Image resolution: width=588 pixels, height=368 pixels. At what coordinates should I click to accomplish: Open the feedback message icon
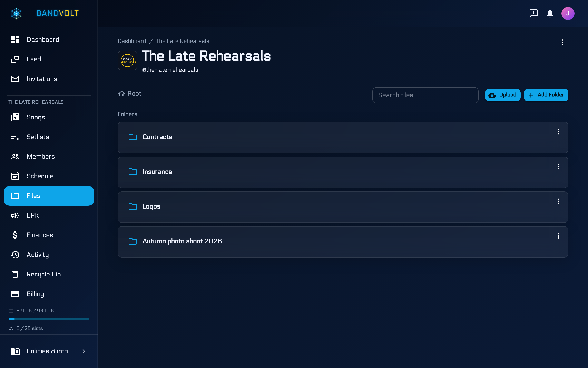[x=533, y=13]
